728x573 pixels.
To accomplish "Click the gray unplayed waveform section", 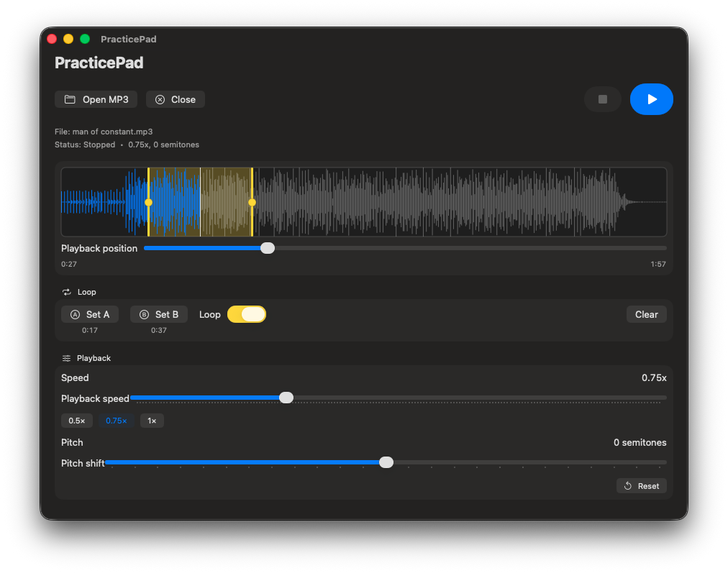I will click(x=460, y=202).
